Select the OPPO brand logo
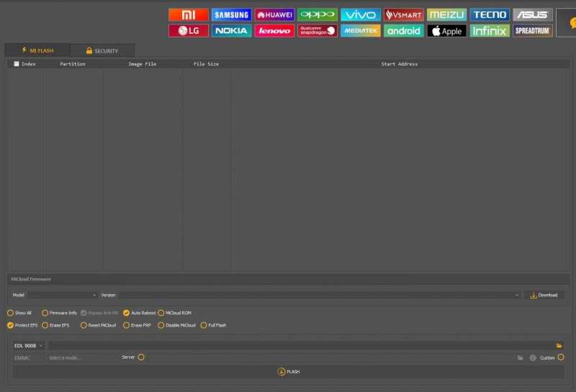This screenshot has height=392, width=576. (x=318, y=14)
